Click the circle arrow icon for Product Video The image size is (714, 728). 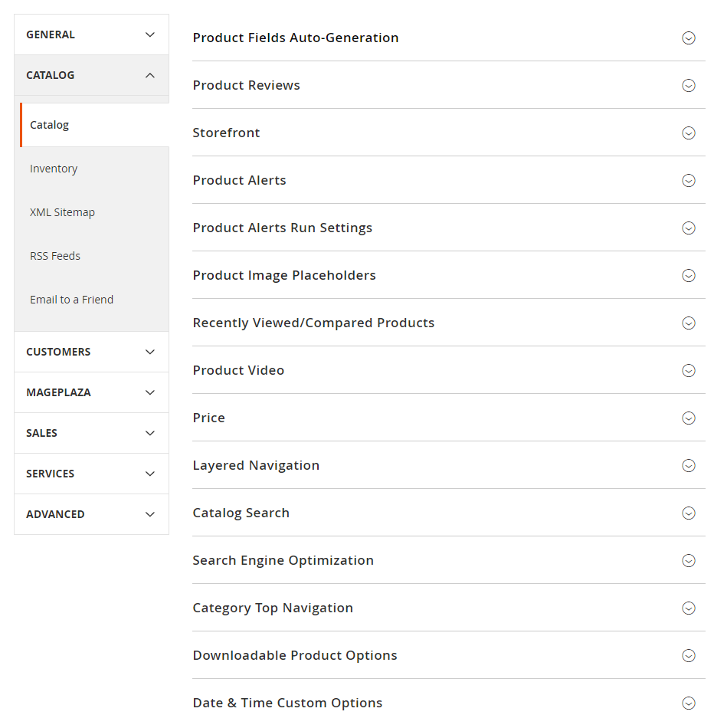688,370
